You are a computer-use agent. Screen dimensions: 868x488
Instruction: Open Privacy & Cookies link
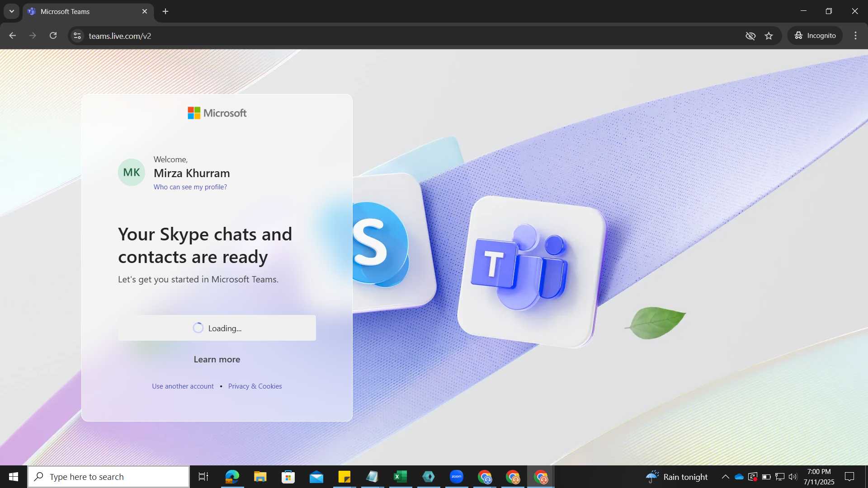coord(255,386)
